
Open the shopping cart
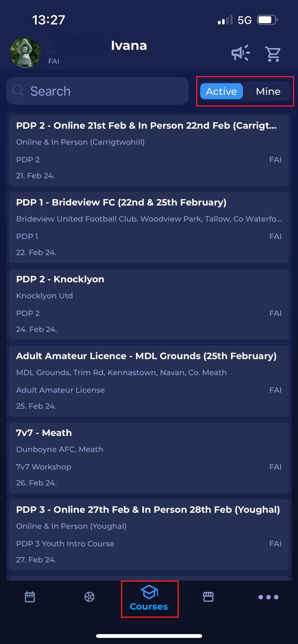click(x=273, y=54)
